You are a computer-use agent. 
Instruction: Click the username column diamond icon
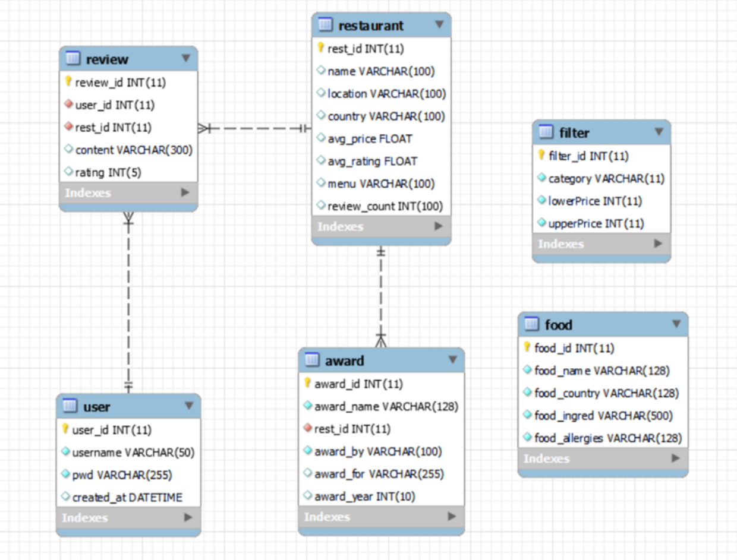coord(65,451)
